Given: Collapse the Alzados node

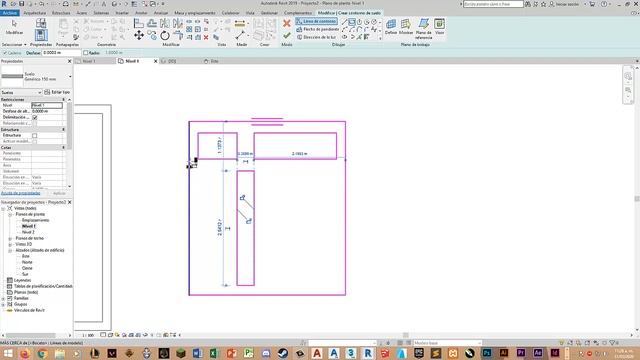Looking at the screenshot, I should click(x=10, y=251).
